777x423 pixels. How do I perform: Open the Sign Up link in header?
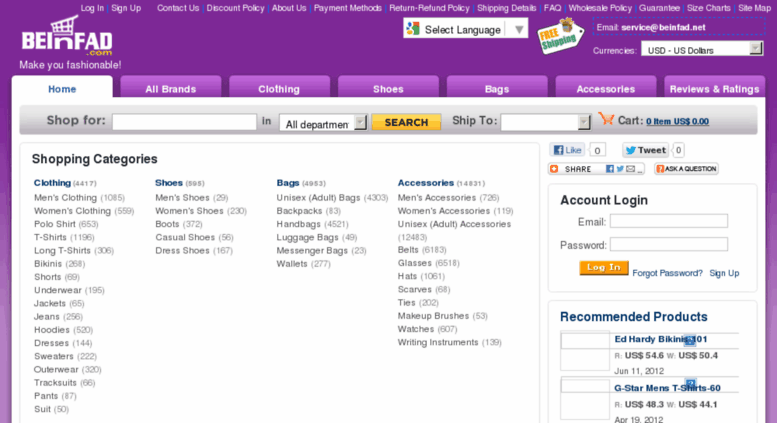(126, 8)
